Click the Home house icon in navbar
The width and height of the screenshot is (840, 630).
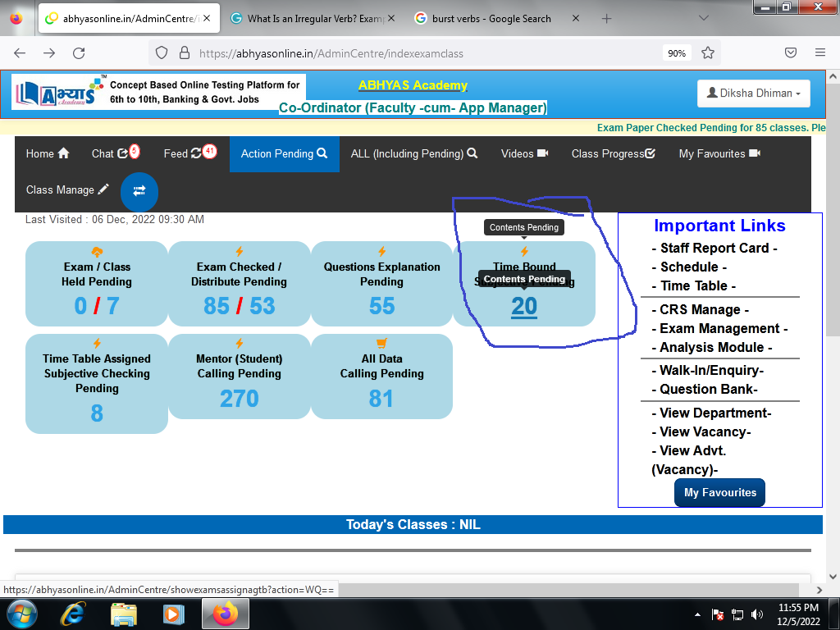coord(63,153)
